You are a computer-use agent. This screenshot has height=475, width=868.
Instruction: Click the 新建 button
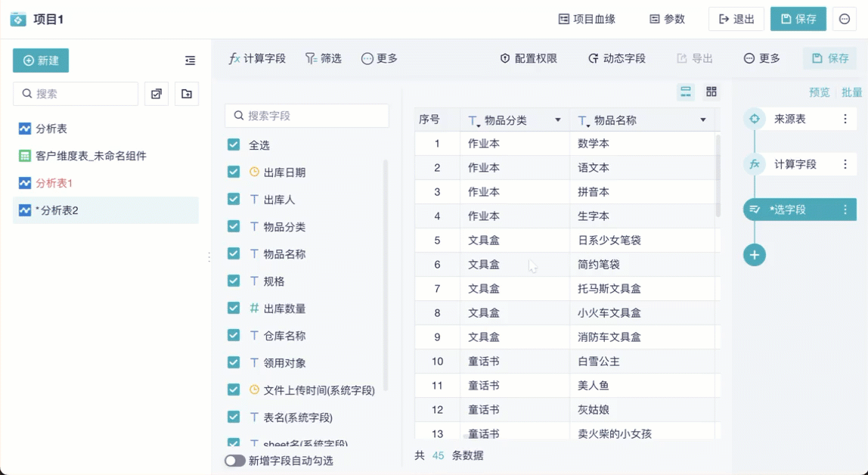point(41,61)
